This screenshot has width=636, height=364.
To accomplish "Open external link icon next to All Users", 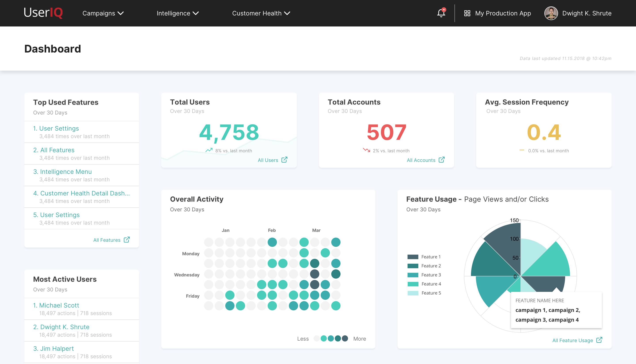I will click(x=284, y=160).
